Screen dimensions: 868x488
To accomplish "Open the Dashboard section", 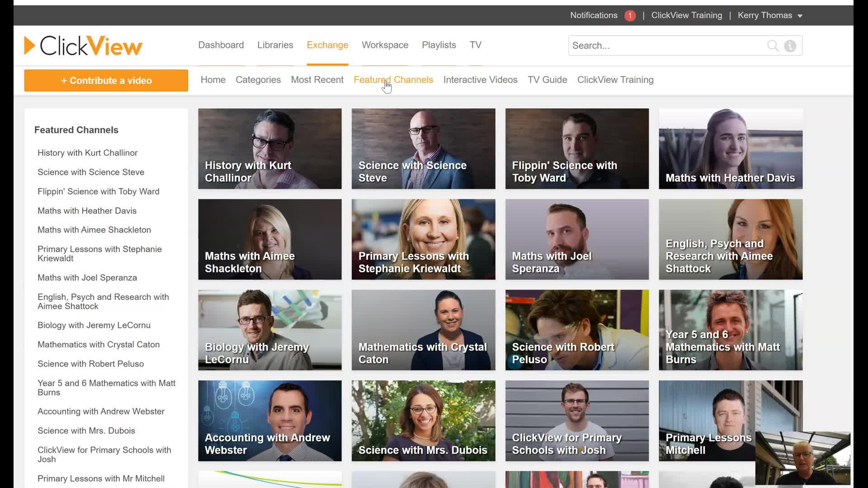I will tap(221, 45).
